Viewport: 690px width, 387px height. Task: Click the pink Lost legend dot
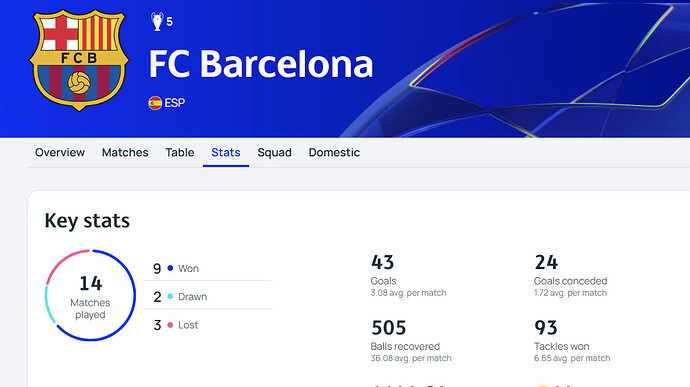(x=170, y=325)
